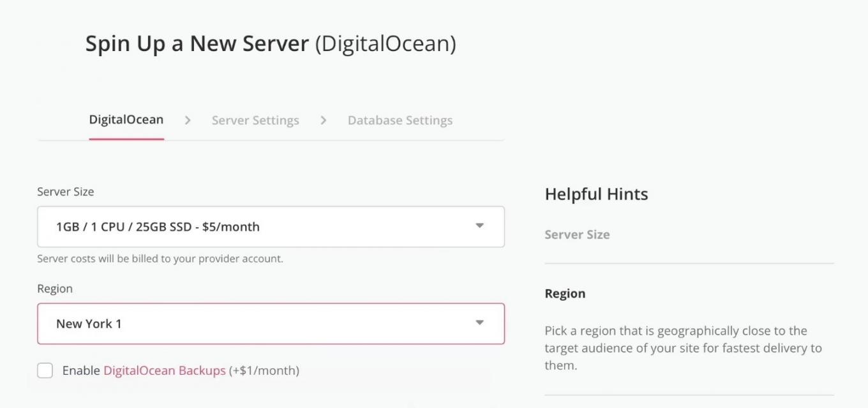The width and height of the screenshot is (868, 408).
Task: Open the Region selector showing New York 1
Action: 255,324
